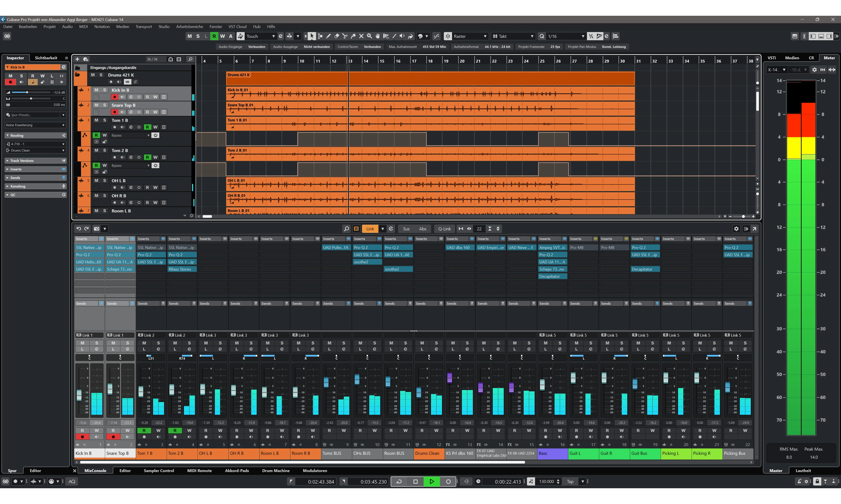Select the Scissors split tool

(345, 36)
